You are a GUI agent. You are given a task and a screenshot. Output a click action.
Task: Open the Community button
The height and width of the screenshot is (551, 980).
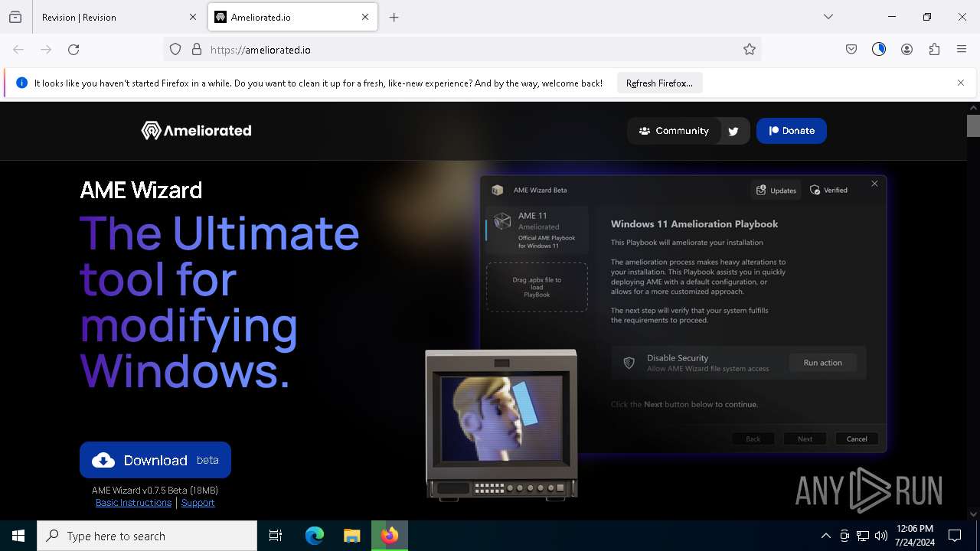pyautogui.click(x=674, y=131)
